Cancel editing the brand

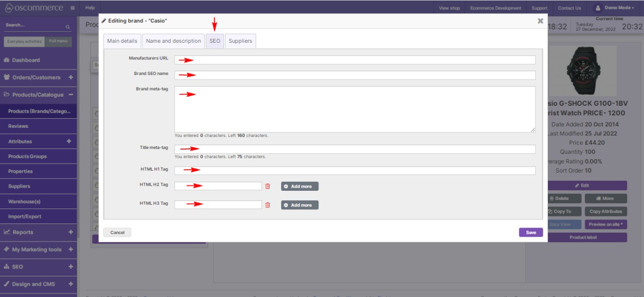point(117,233)
